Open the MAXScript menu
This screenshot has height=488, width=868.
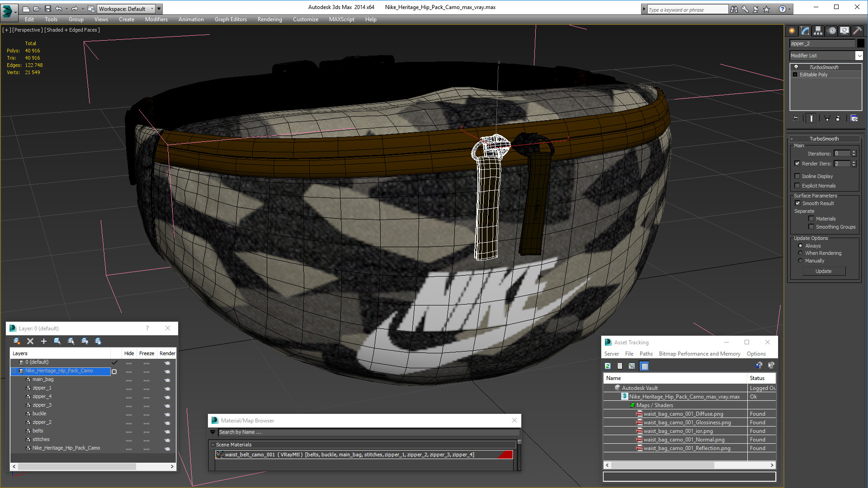[x=342, y=19]
